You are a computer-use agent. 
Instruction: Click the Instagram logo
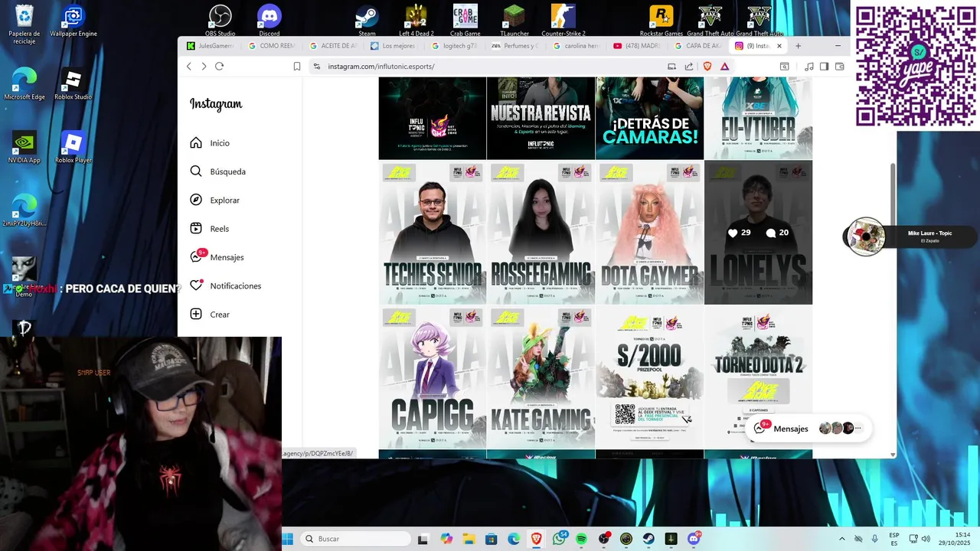tap(216, 104)
